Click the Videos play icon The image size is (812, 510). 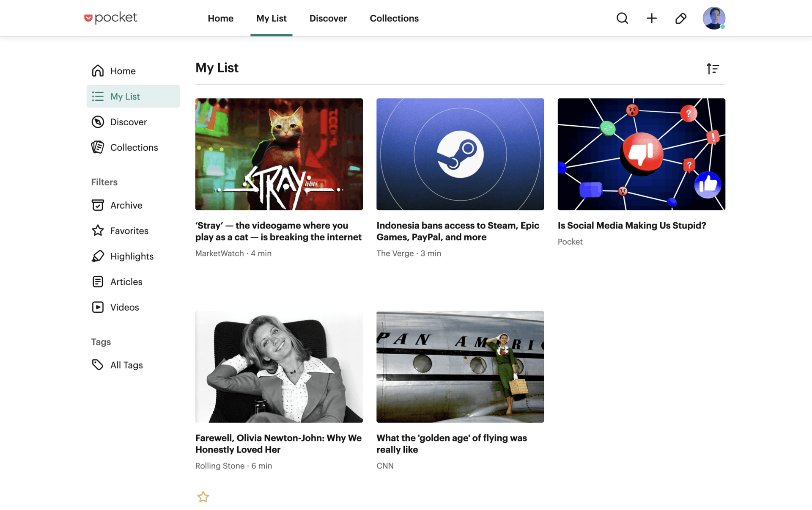coord(98,307)
